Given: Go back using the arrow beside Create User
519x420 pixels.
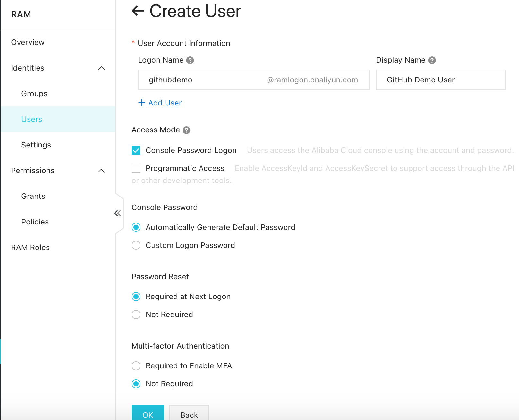Looking at the screenshot, I should pyautogui.click(x=138, y=11).
